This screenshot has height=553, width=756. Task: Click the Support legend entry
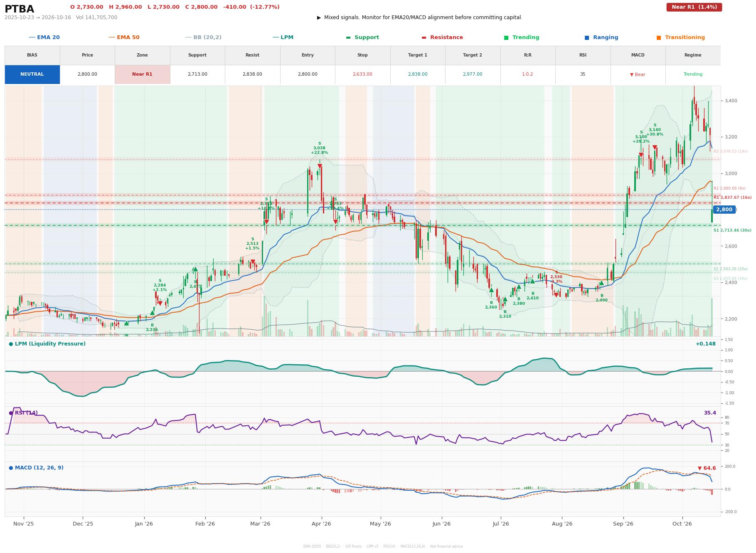(x=362, y=37)
